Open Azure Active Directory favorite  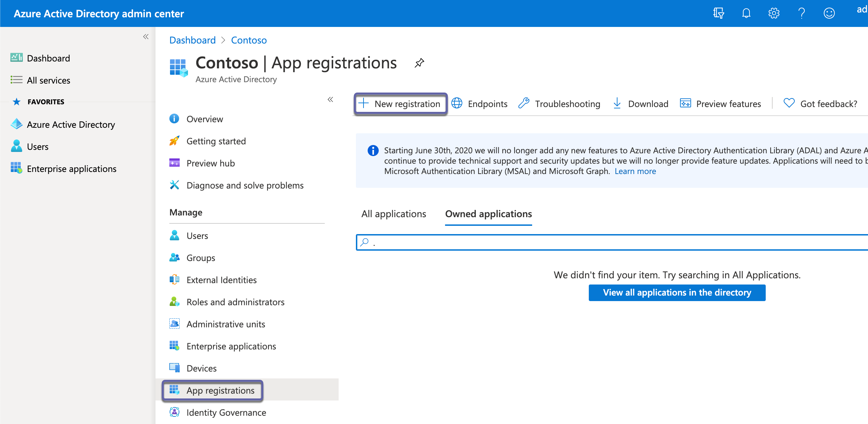coord(71,124)
